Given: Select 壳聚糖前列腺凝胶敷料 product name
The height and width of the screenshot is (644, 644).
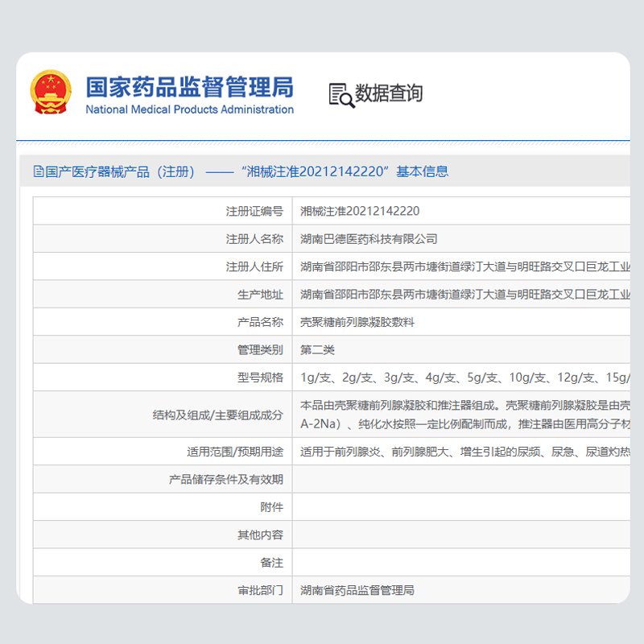Looking at the screenshot, I should (x=357, y=322).
